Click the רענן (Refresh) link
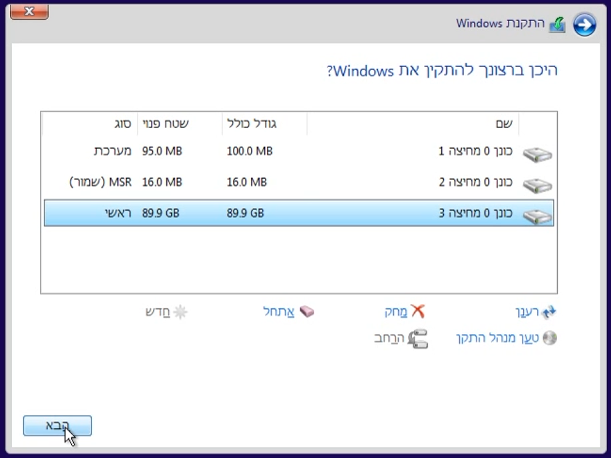The height and width of the screenshot is (458, 611). click(527, 312)
